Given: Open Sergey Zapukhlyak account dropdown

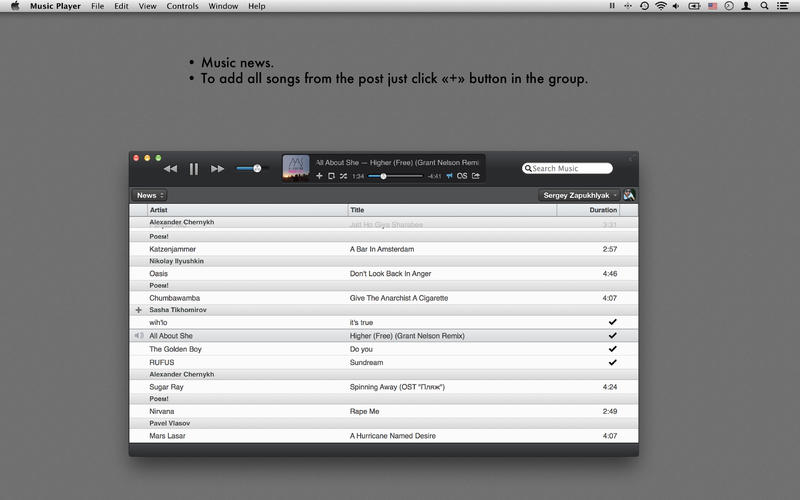Looking at the screenshot, I should [579, 195].
